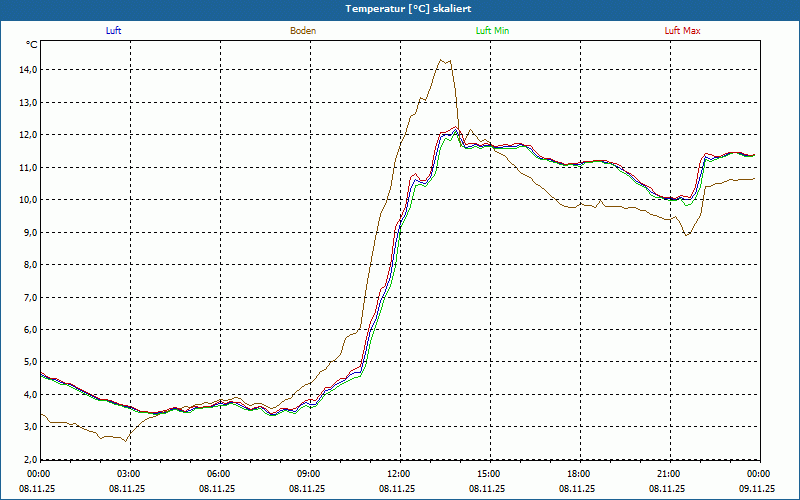
Task: Click the 10,0 y-axis value
Action: pos(28,200)
